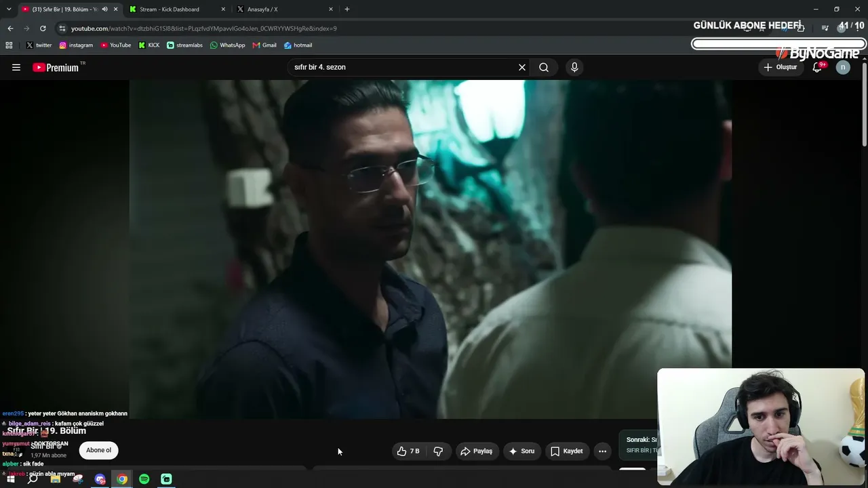Close the Kick Dashboard tab
The image size is (868, 488).
pyautogui.click(x=223, y=9)
